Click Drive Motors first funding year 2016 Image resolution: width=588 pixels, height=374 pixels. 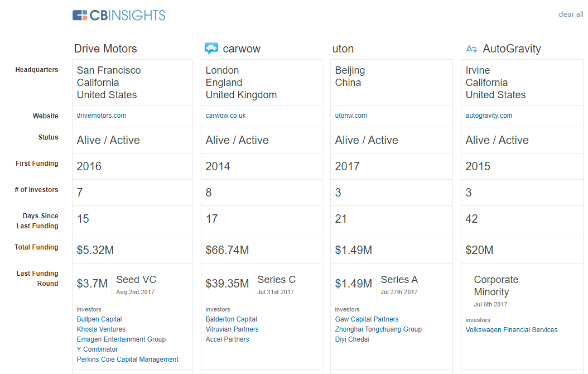89,166
